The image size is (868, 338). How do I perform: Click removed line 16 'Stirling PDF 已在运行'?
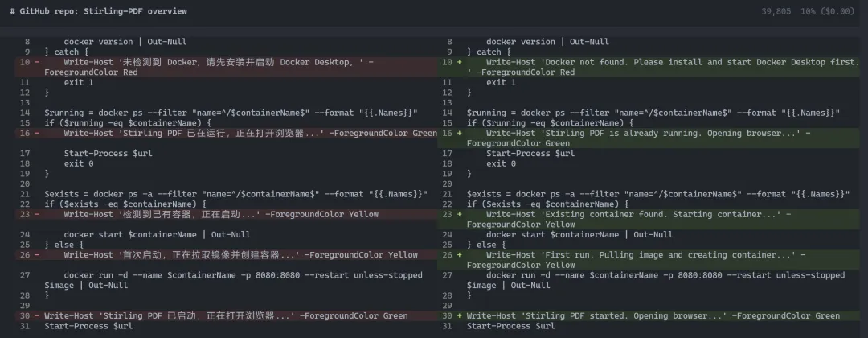[226, 133]
